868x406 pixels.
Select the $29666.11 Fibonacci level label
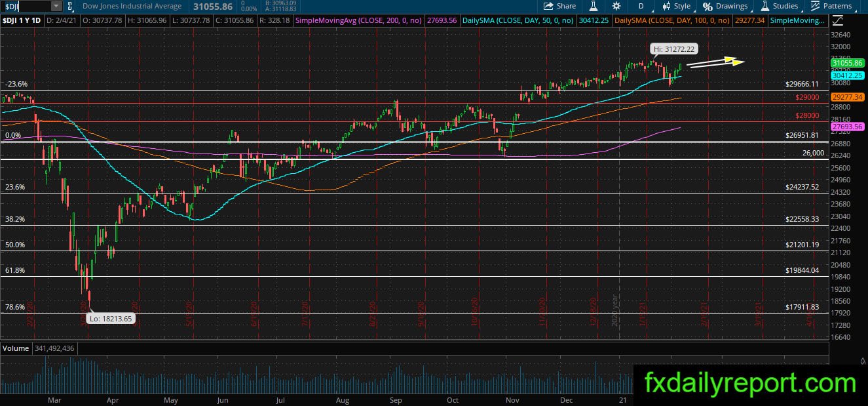pyautogui.click(x=802, y=84)
